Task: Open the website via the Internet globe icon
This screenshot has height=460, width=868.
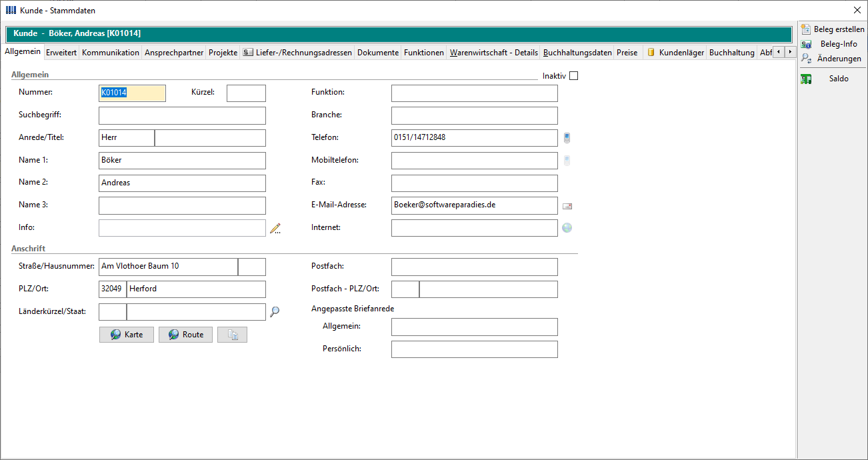Action: coord(567,228)
